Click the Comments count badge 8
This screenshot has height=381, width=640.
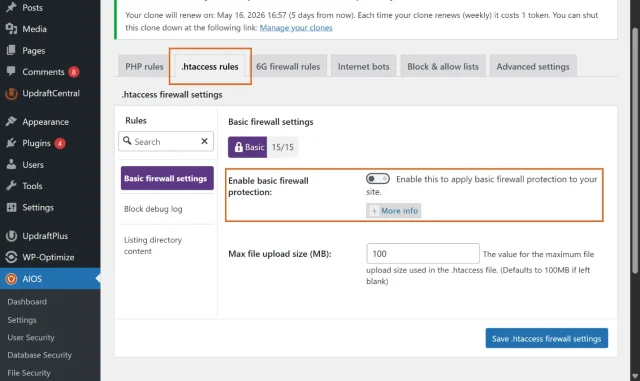coord(74,72)
